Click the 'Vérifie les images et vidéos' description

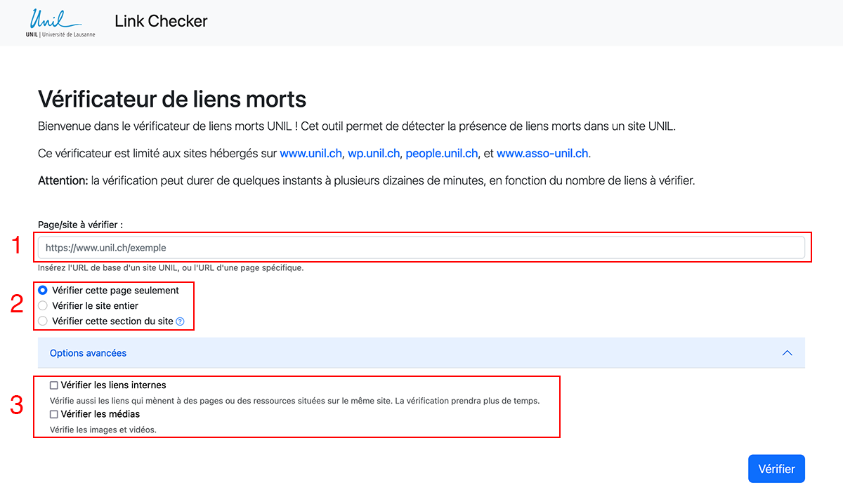coord(103,430)
